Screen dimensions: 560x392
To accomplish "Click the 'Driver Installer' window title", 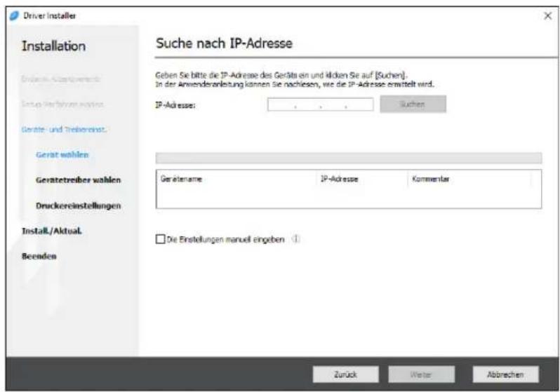I will coord(50,15).
